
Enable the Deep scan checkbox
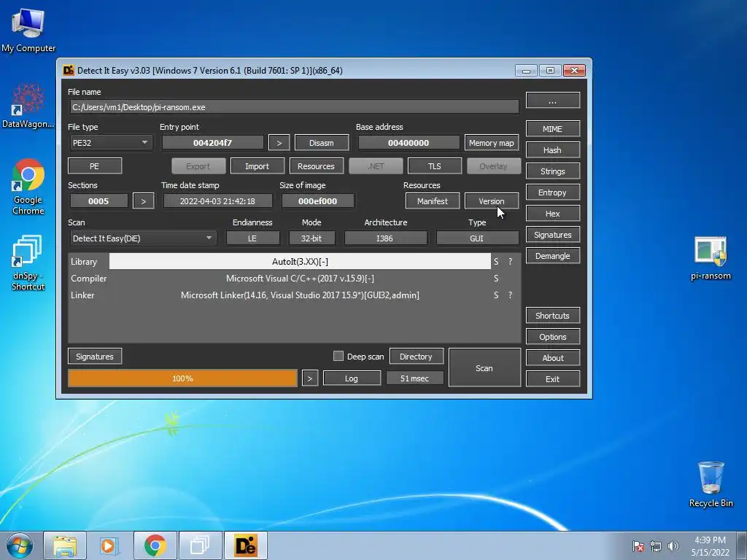(x=338, y=356)
